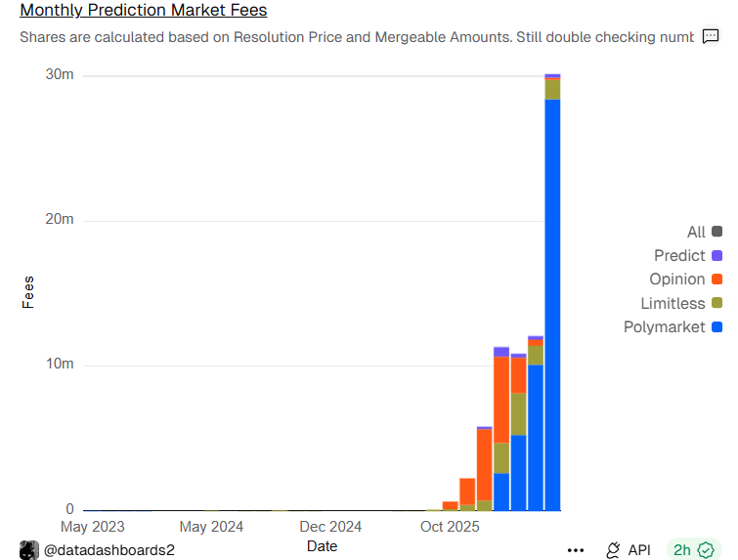This screenshot has height=560, width=738.
Task: Click the datadashboards2 author avatar
Action: click(x=28, y=550)
